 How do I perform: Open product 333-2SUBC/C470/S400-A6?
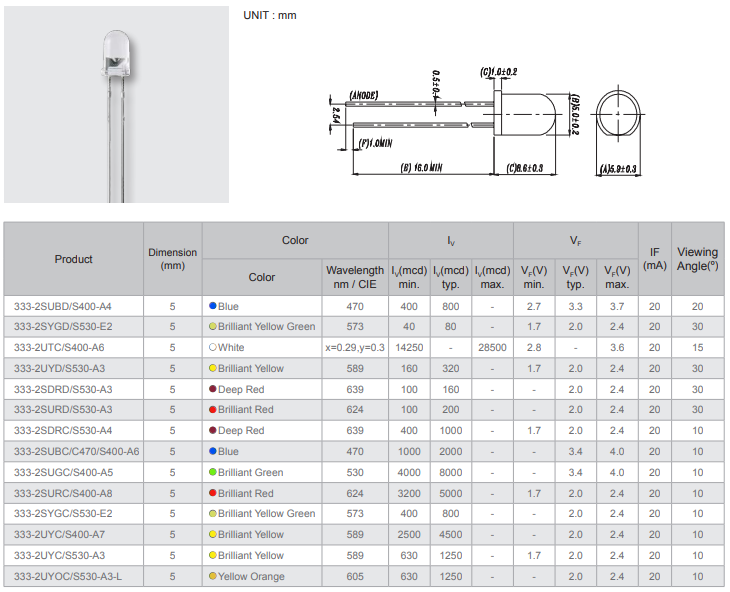tap(76, 452)
